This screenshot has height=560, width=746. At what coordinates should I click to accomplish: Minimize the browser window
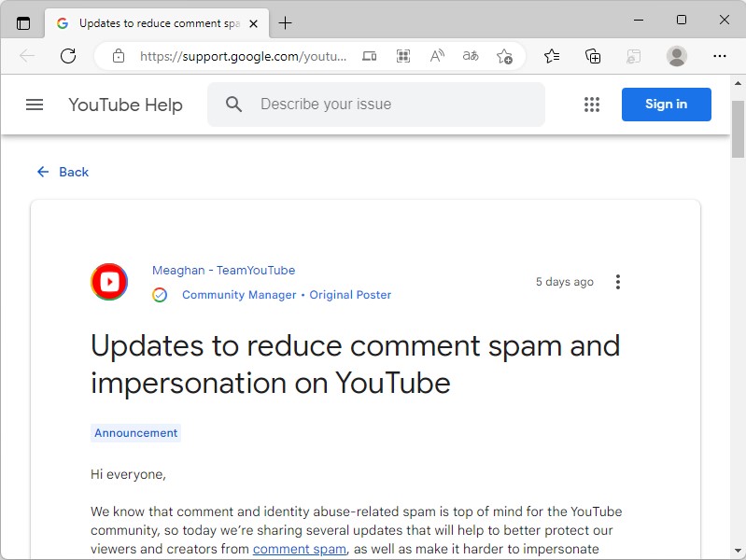click(x=639, y=20)
